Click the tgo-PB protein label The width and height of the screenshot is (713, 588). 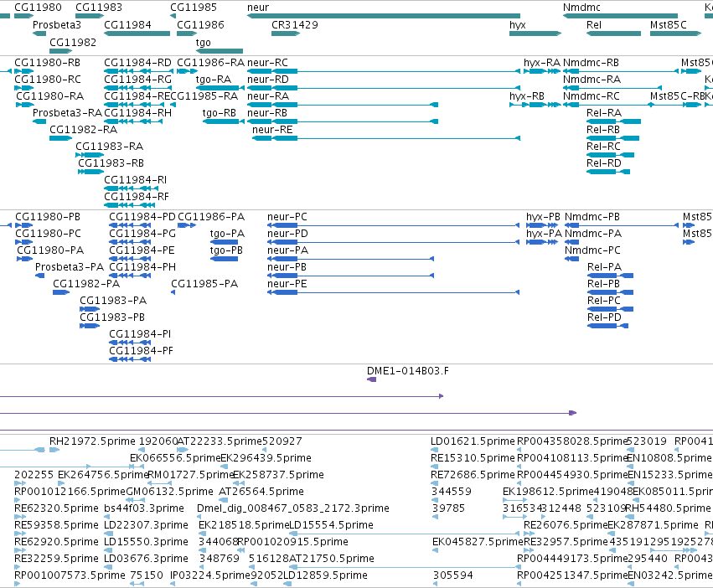coord(226,250)
